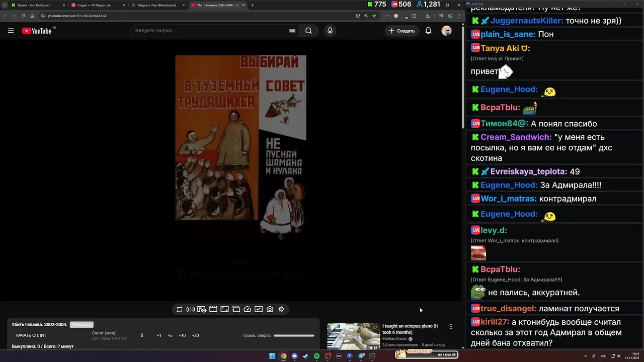
Task: Open the YouTube hamburger guide menu
Action: 11,31
